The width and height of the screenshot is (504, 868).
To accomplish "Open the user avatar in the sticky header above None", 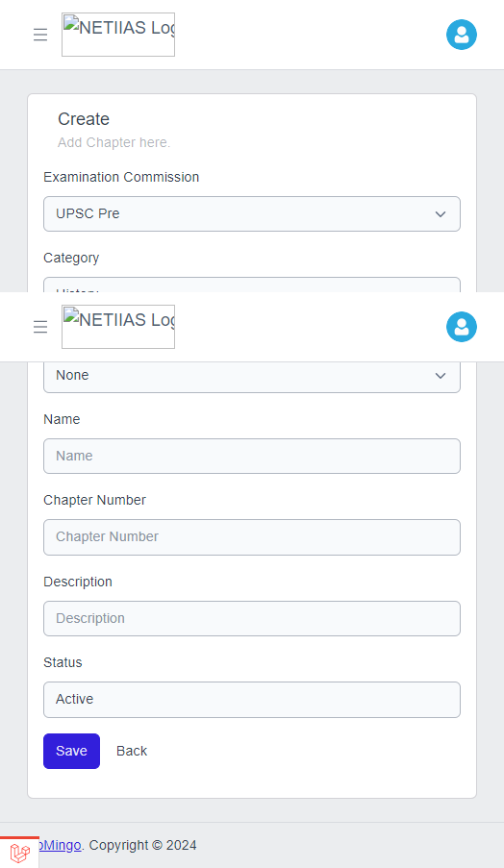I will pyautogui.click(x=462, y=327).
